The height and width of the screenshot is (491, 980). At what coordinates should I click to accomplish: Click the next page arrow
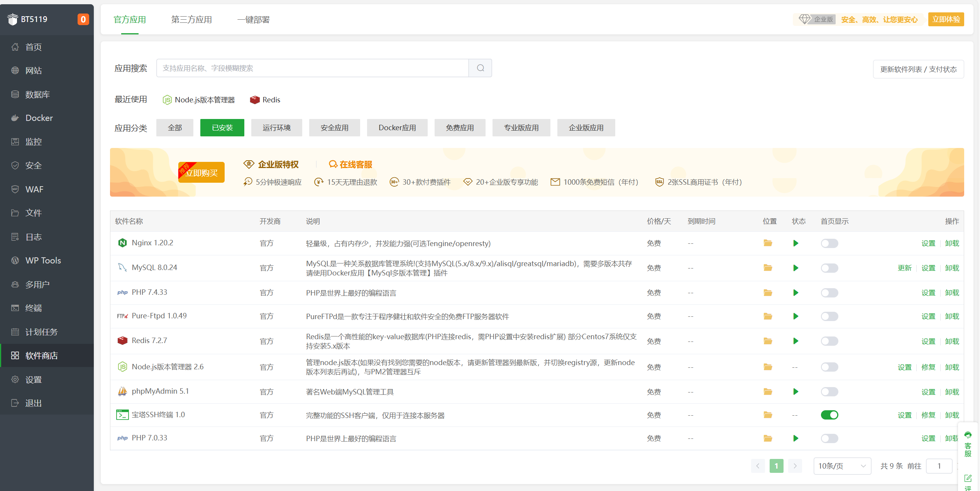coord(795,466)
